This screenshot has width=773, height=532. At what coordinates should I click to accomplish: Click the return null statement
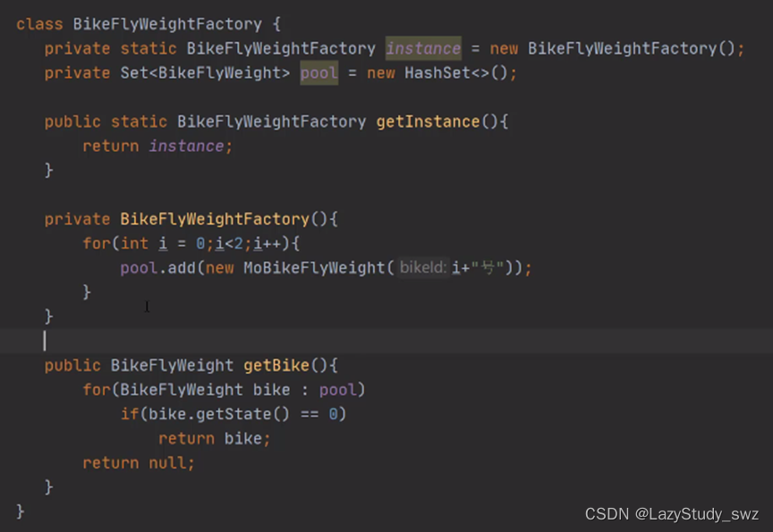click(x=139, y=462)
